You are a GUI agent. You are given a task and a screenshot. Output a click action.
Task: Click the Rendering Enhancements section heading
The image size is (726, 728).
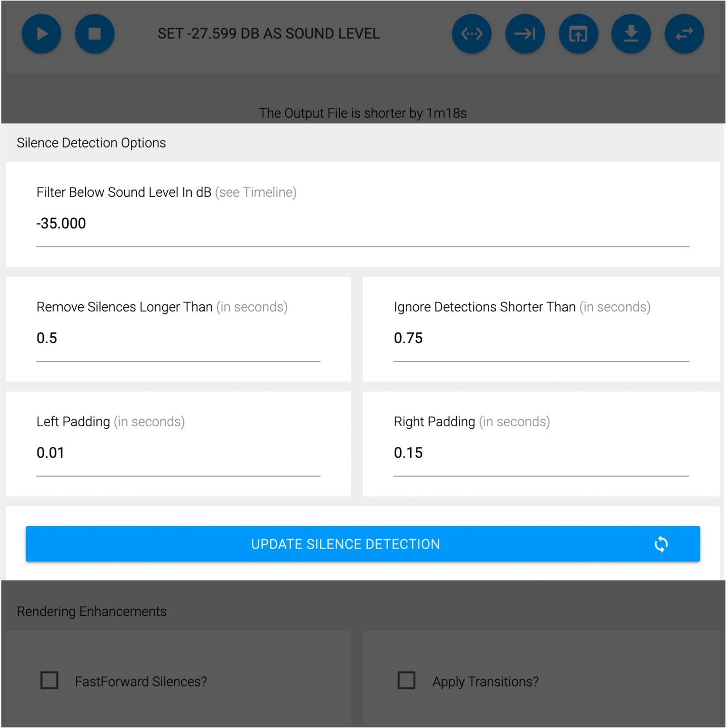coord(91,612)
